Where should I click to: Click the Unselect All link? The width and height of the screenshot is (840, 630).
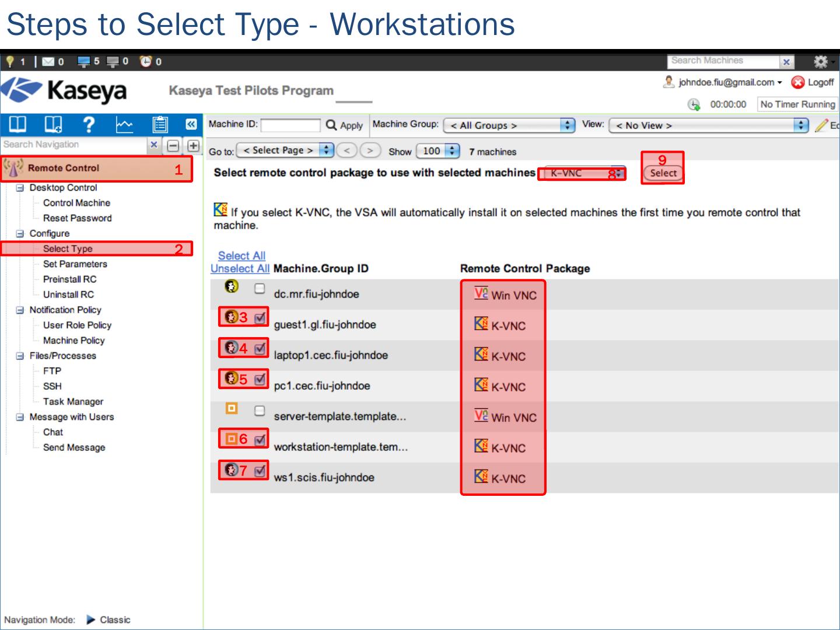240,269
